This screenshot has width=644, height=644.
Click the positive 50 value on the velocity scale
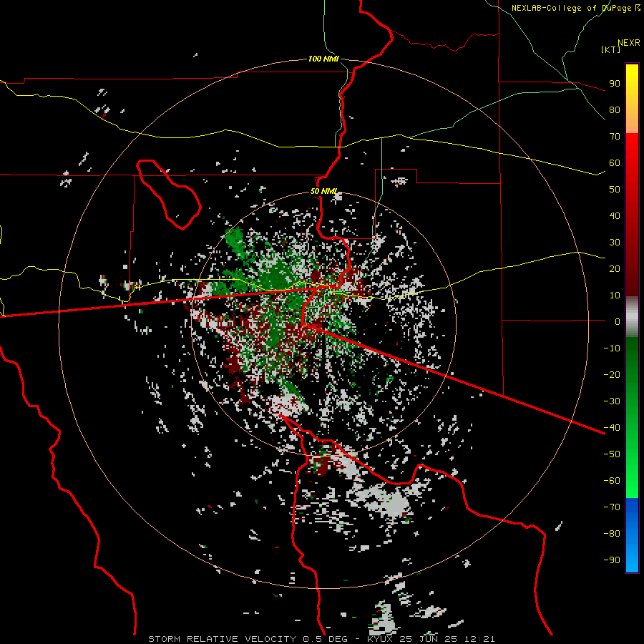click(615, 190)
